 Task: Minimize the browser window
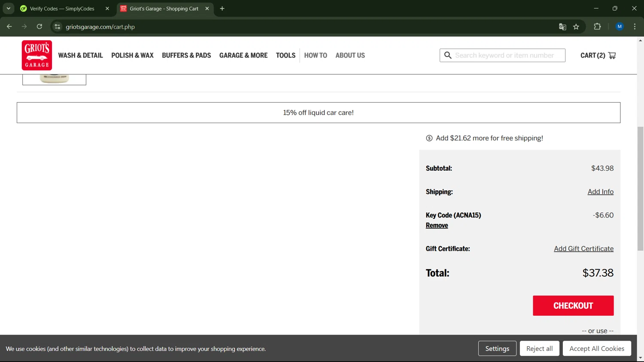pyautogui.click(x=596, y=9)
